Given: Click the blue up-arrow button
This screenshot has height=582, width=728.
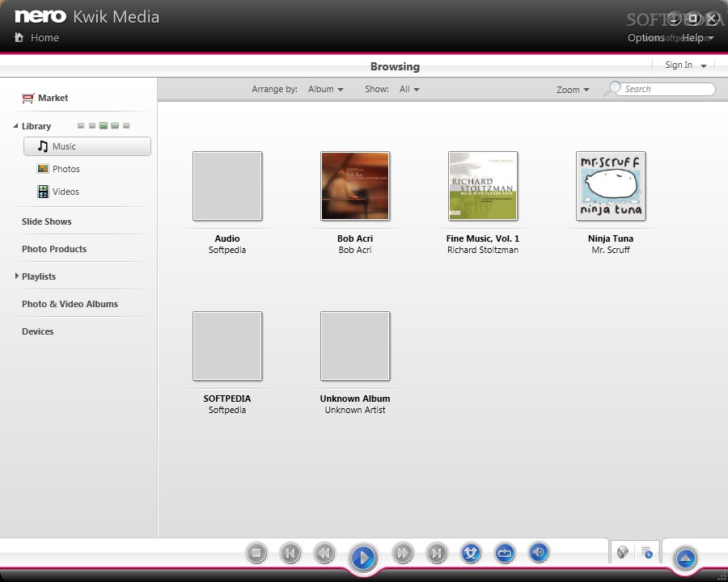Looking at the screenshot, I should coord(686,558).
